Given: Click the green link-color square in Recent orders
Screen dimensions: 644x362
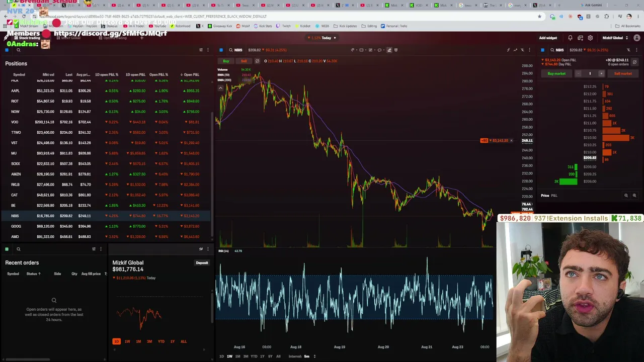Looking at the screenshot, I should click(x=7, y=249).
